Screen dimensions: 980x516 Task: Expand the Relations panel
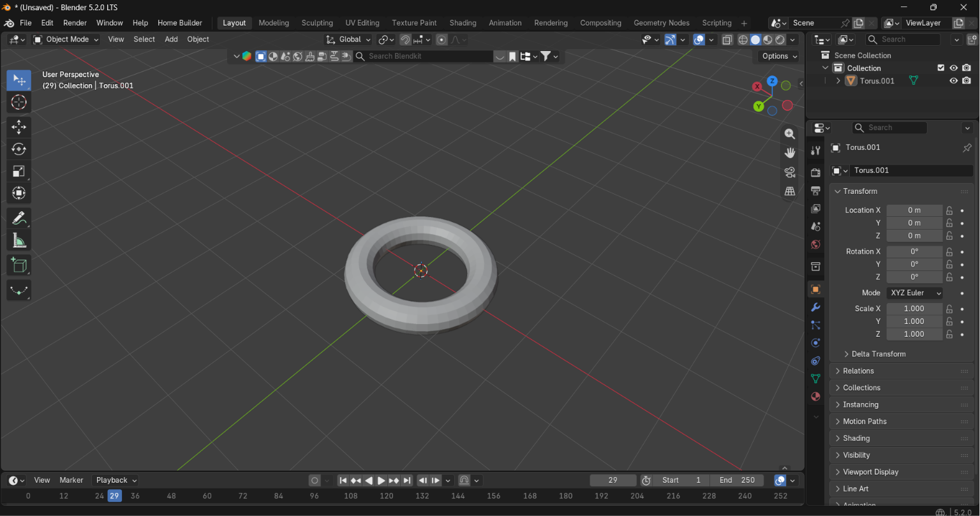pos(902,371)
